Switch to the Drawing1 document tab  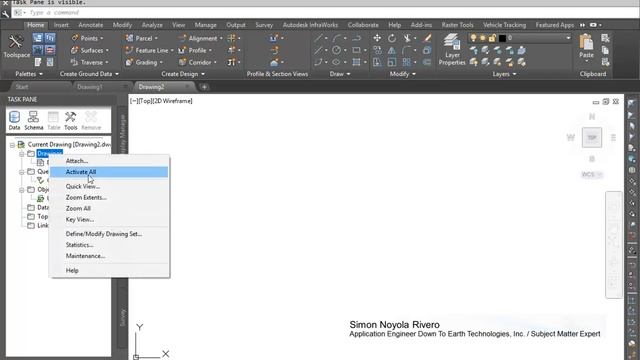pos(90,87)
